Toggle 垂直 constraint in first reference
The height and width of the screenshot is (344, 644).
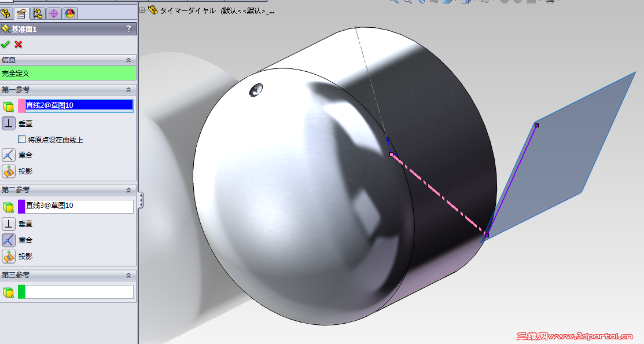click(9, 123)
